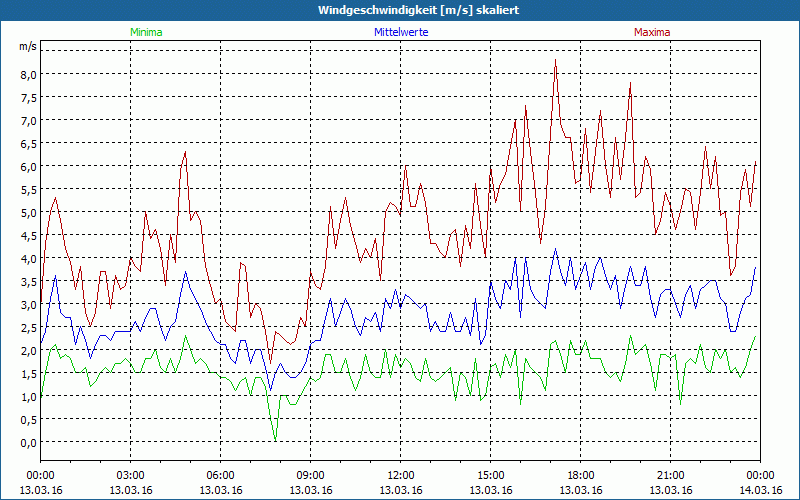Screen dimensions: 800x500
Task: Click the highest red Maxima peak
Action: point(555,61)
